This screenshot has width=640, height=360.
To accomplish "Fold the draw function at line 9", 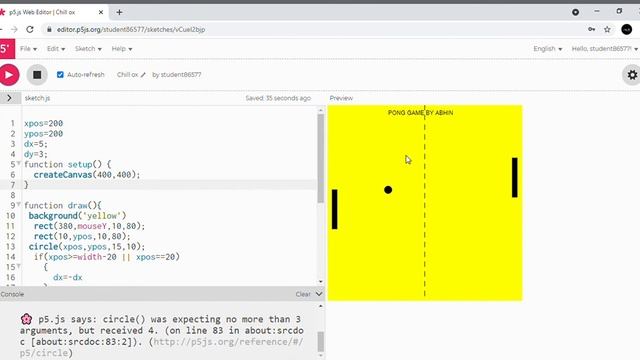I will pos(19,204).
